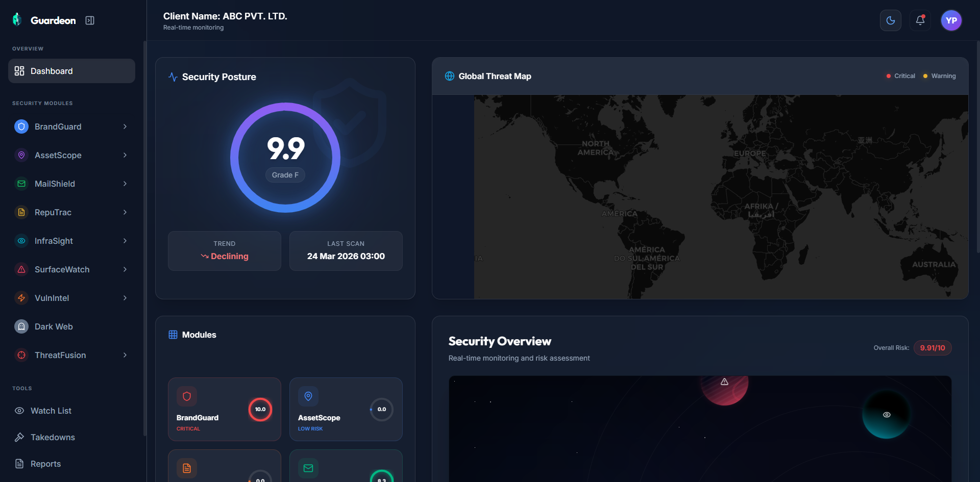The width and height of the screenshot is (980, 482).
Task: Open notifications bell icon
Action: (920, 20)
